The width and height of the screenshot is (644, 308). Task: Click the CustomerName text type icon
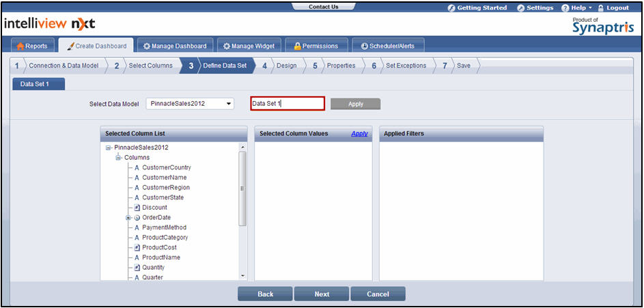(x=137, y=178)
